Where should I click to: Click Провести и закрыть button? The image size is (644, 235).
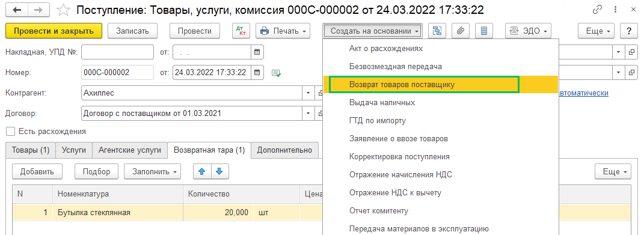point(54,31)
